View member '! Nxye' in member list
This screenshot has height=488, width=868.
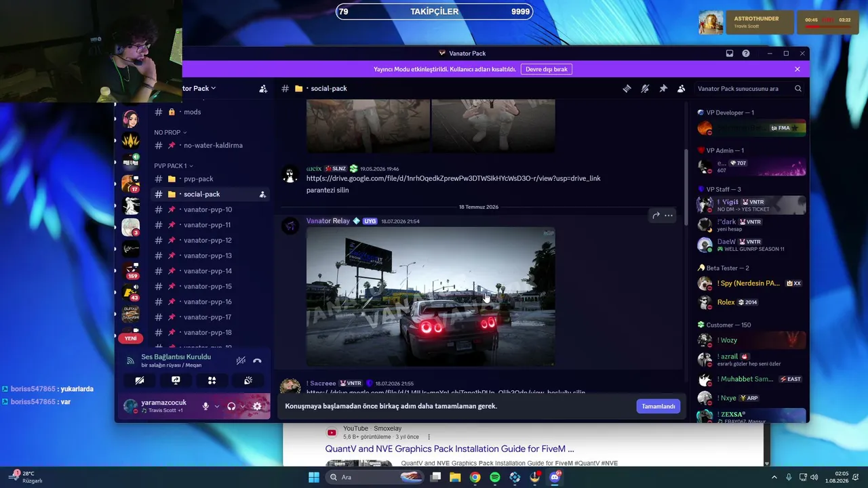point(751,398)
